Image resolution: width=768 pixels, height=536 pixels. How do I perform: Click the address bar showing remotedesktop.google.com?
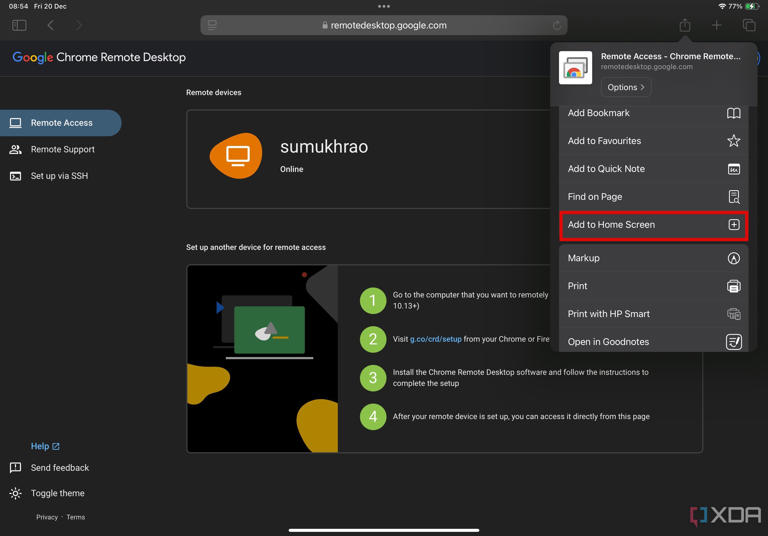point(384,25)
